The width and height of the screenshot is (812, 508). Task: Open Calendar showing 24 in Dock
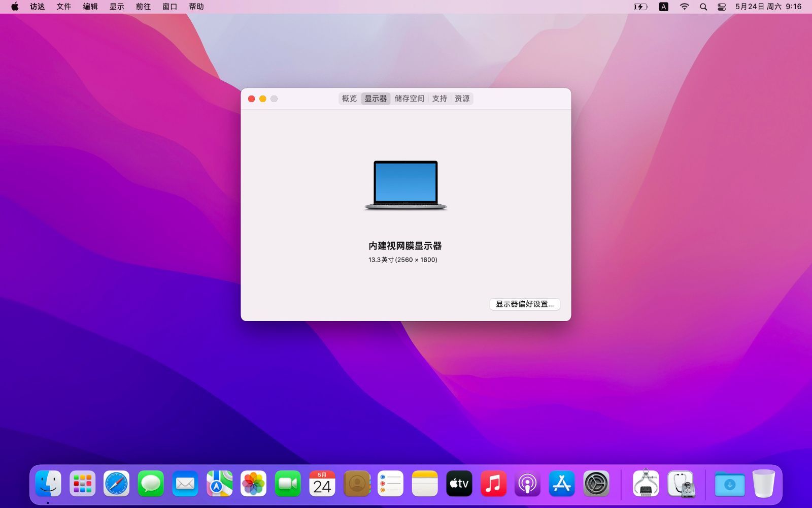coord(322,484)
